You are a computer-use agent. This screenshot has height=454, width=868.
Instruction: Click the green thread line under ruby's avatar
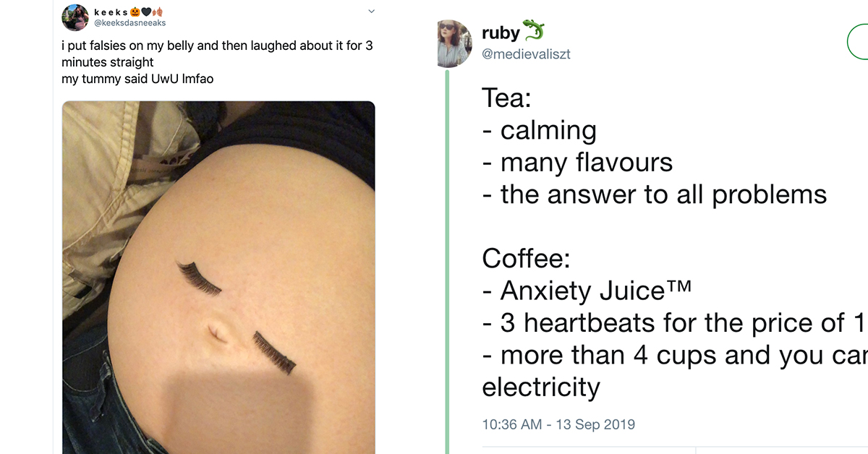(447, 260)
